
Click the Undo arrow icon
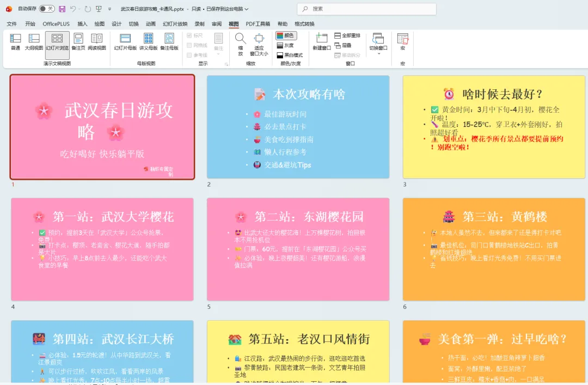tap(73, 9)
